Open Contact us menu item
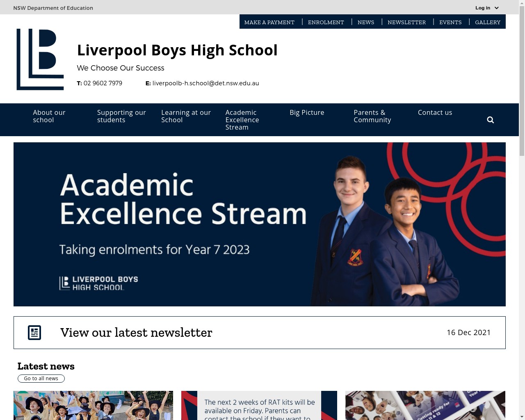The image size is (525, 420). [435, 112]
